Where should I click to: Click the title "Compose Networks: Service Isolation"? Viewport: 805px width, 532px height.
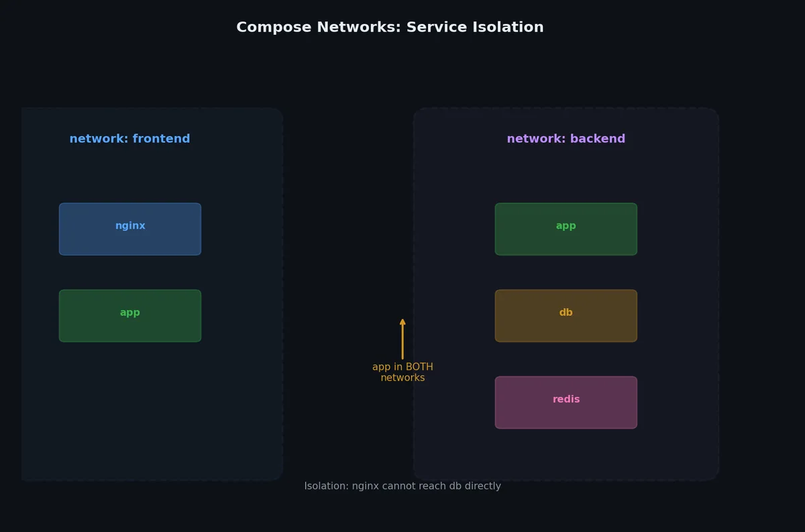pos(390,28)
